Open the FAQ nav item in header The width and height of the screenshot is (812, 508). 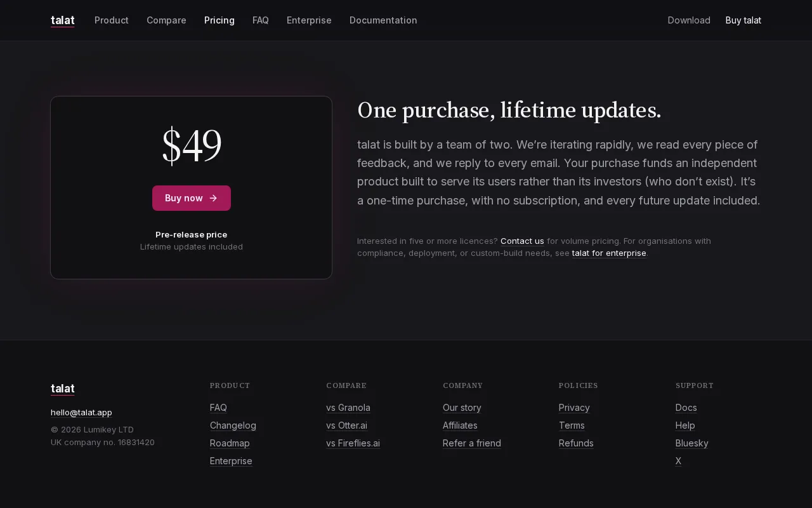(261, 20)
